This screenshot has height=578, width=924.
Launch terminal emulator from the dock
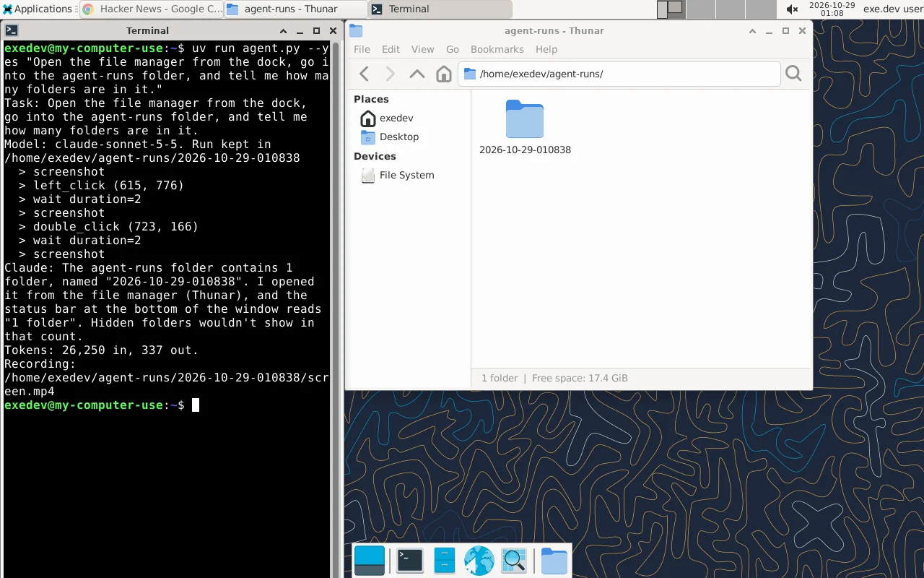[410, 561]
